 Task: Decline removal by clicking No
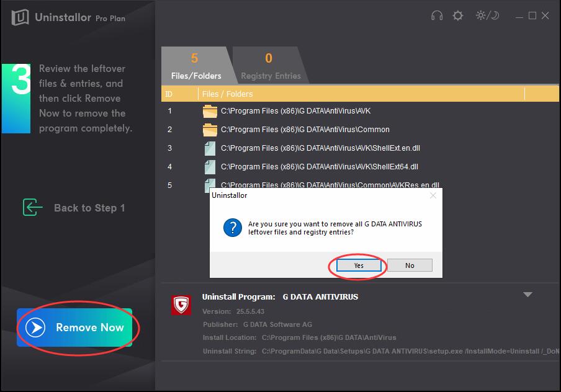[410, 265]
